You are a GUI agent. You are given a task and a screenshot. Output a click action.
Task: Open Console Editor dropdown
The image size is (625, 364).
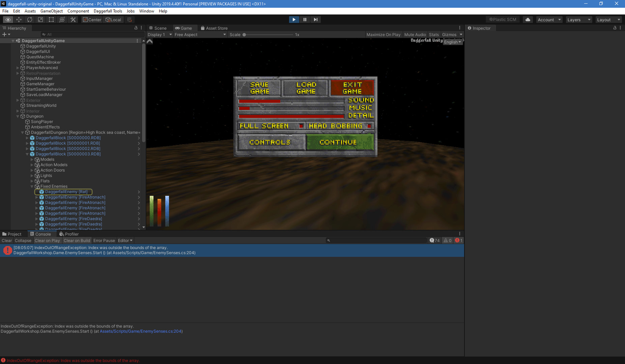125,240
